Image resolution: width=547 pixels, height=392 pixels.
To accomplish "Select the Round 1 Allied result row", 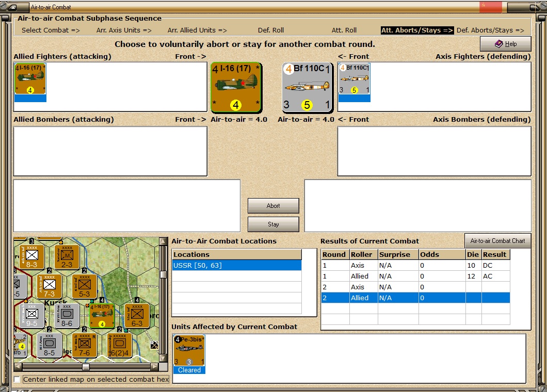I will pyautogui.click(x=415, y=276).
